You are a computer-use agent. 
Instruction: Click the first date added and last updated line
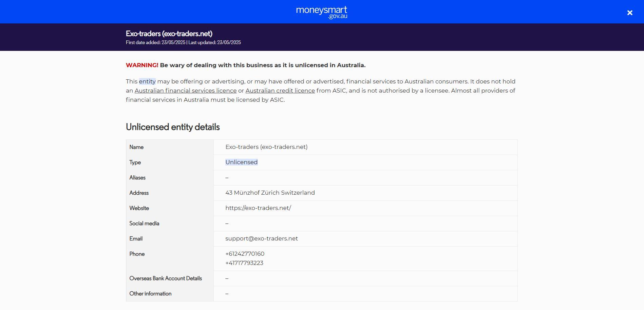183,43
